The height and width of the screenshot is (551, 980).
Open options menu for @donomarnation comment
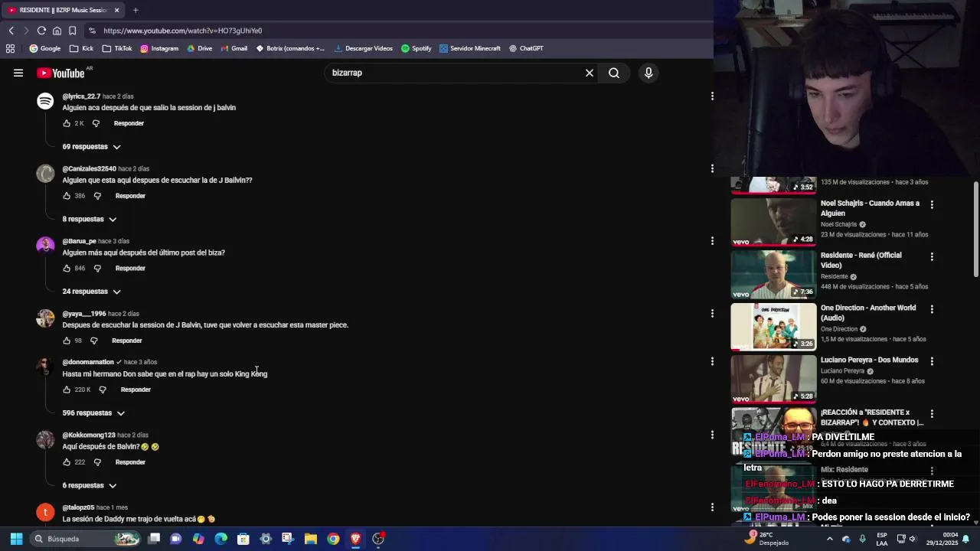(712, 361)
